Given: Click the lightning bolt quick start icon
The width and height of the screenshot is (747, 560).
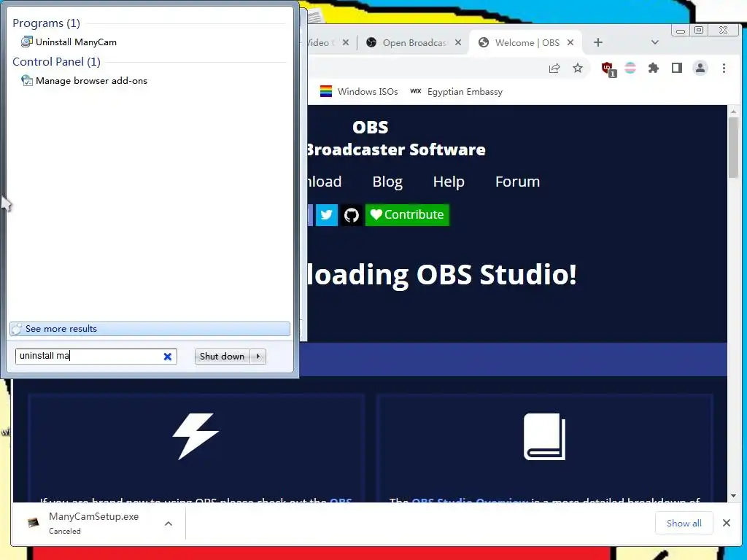Looking at the screenshot, I should click(x=196, y=436).
